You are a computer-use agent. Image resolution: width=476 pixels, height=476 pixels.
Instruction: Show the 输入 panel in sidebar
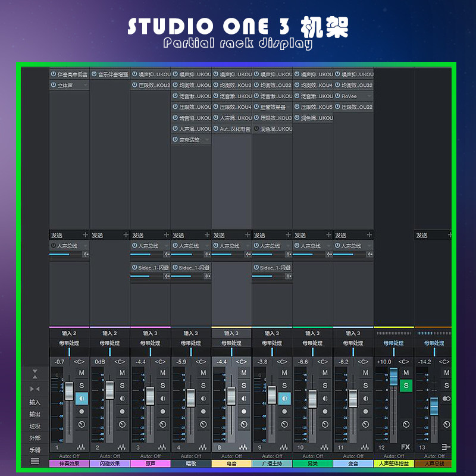tap(35, 403)
